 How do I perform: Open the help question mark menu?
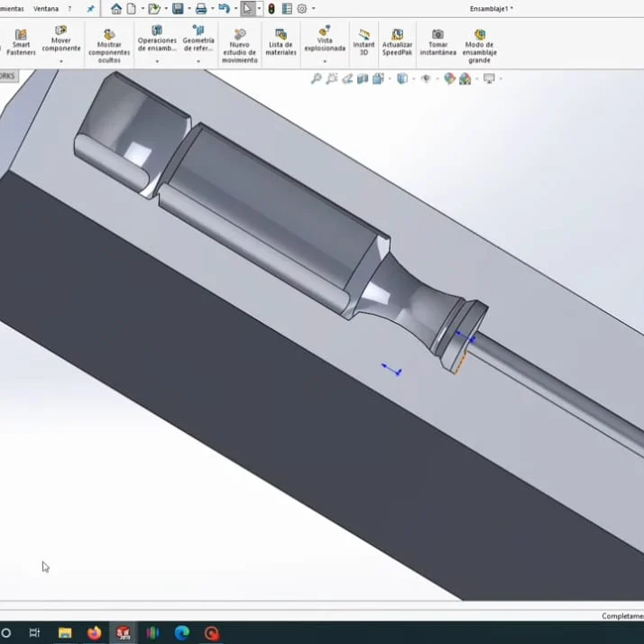pos(69,9)
